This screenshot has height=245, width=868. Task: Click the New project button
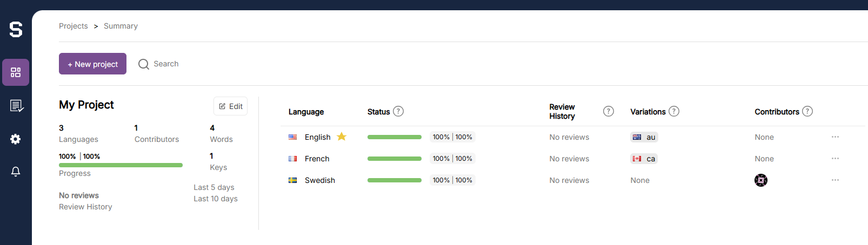tap(92, 64)
